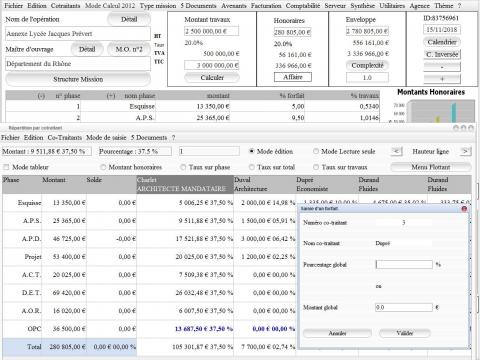Open Mode de saisie menu

(106, 137)
